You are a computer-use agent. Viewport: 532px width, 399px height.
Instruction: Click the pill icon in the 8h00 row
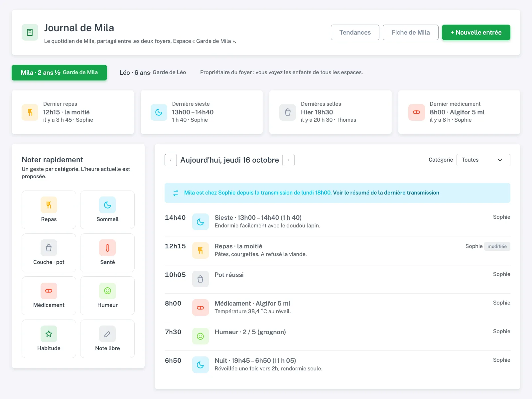pyautogui.click(x=200, y=308)
